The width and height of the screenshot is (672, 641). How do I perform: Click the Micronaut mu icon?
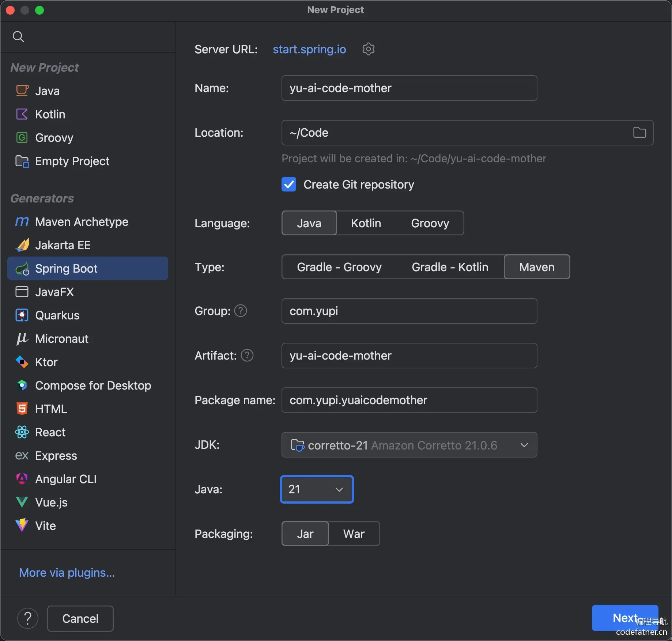pos(22,338)
